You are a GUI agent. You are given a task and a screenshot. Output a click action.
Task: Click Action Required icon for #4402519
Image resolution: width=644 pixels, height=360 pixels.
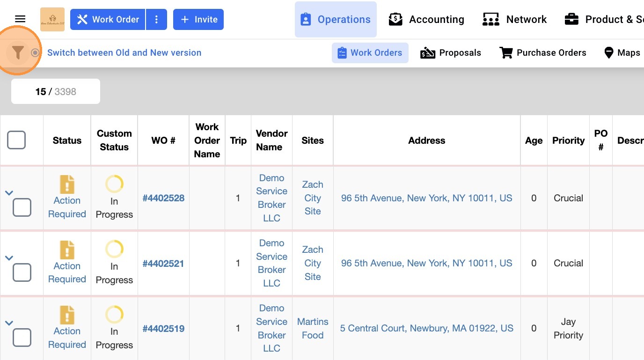pyautogui.click(x=67, y=315)
